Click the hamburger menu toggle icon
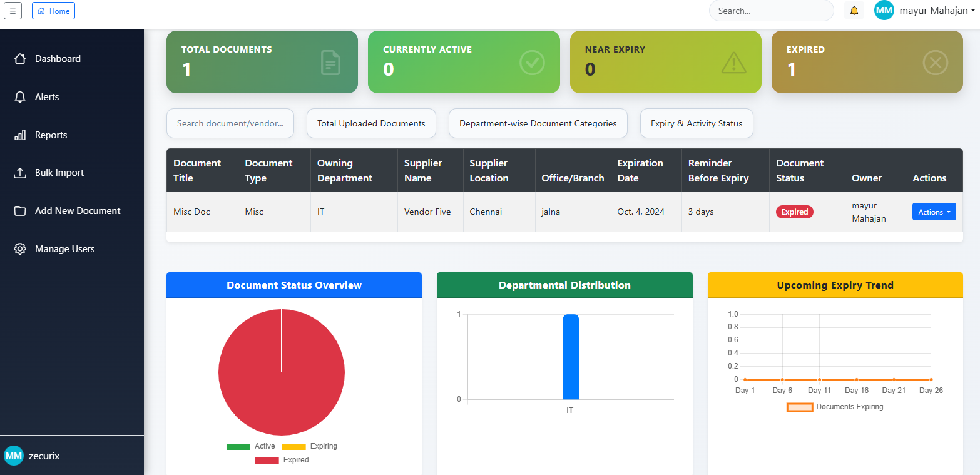Screen dimensions: 980x475 [13, 11]
